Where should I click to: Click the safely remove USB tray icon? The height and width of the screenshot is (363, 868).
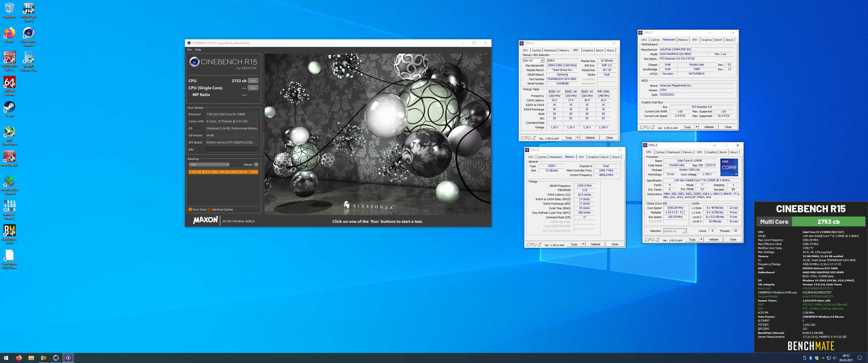click(x=804, y=358)
